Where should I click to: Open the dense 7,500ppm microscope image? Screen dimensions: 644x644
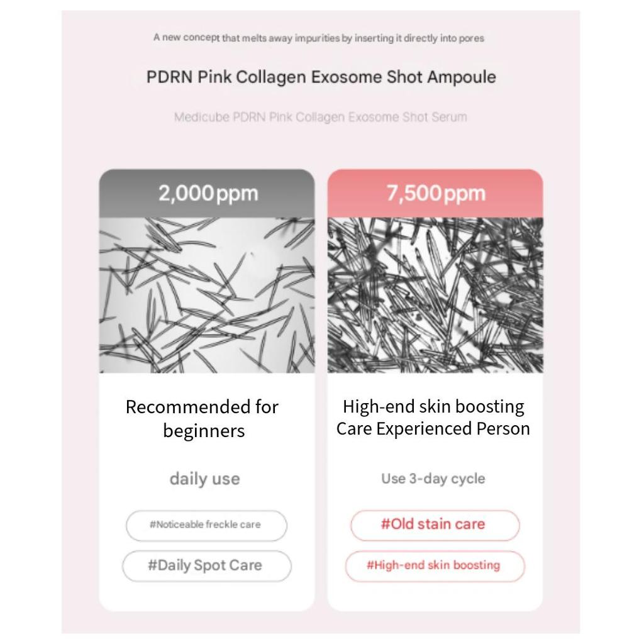[x=435, y=295]
